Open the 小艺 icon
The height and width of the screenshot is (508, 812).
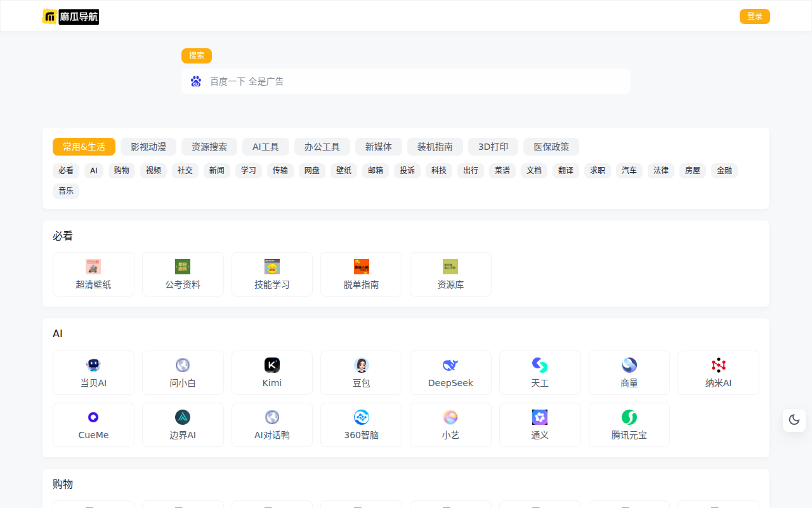tap(450, 417)
